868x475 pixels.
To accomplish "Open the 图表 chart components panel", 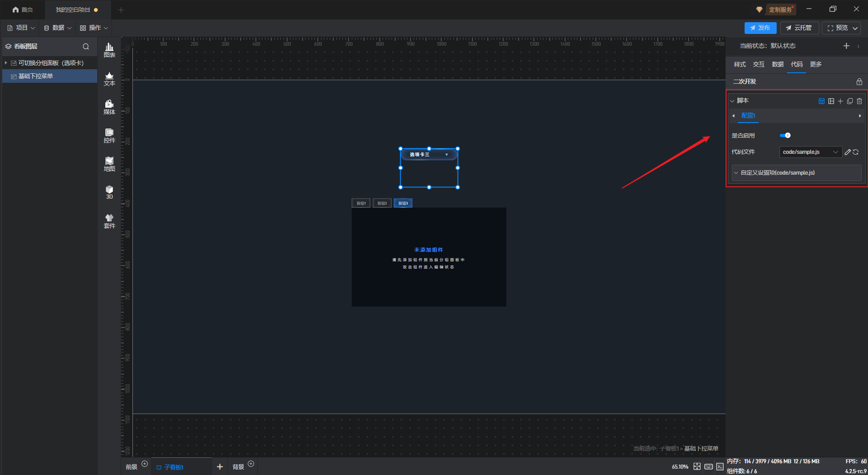I will click(109, 50).
